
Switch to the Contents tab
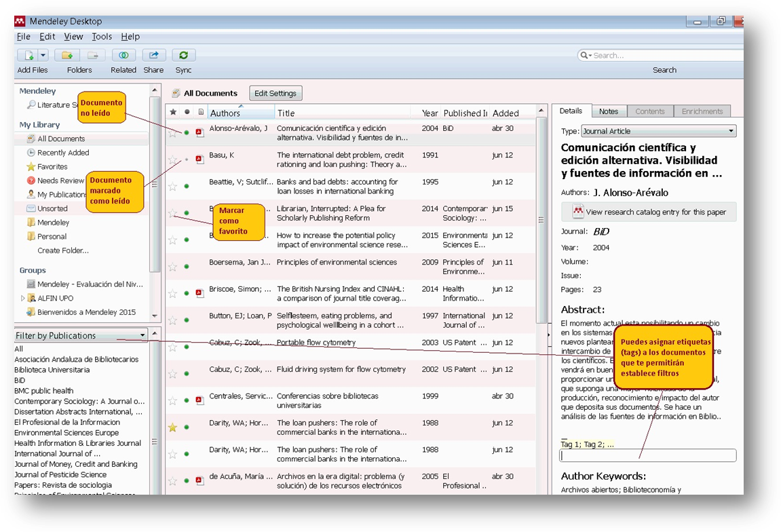click(x=650, y=111)
